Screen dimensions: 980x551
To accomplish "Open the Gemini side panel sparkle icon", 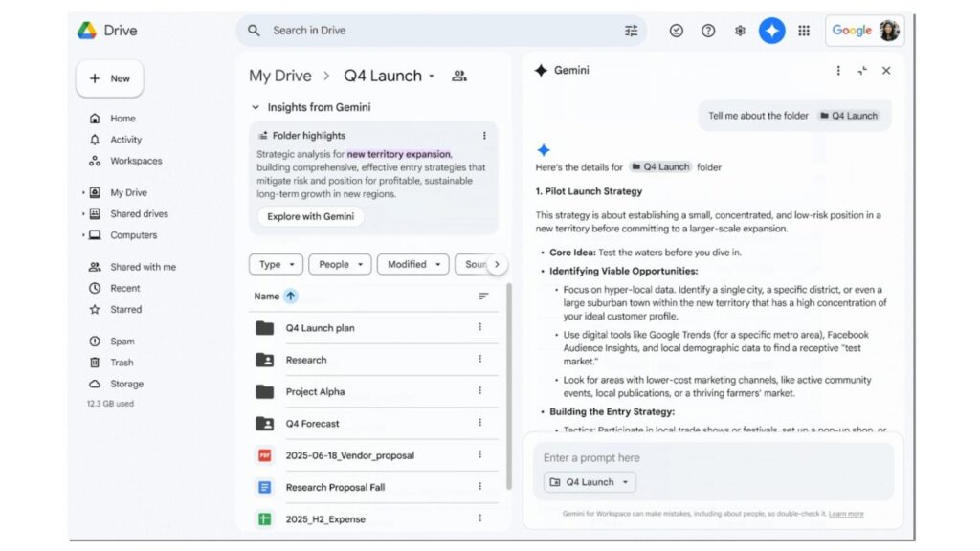I will [x=771, y=30].
